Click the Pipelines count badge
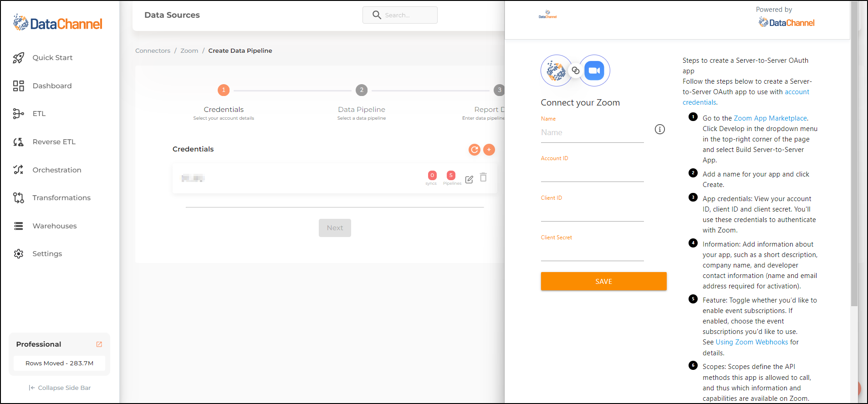The width and height of the screenshot is (868, 404). pos(451,175)
